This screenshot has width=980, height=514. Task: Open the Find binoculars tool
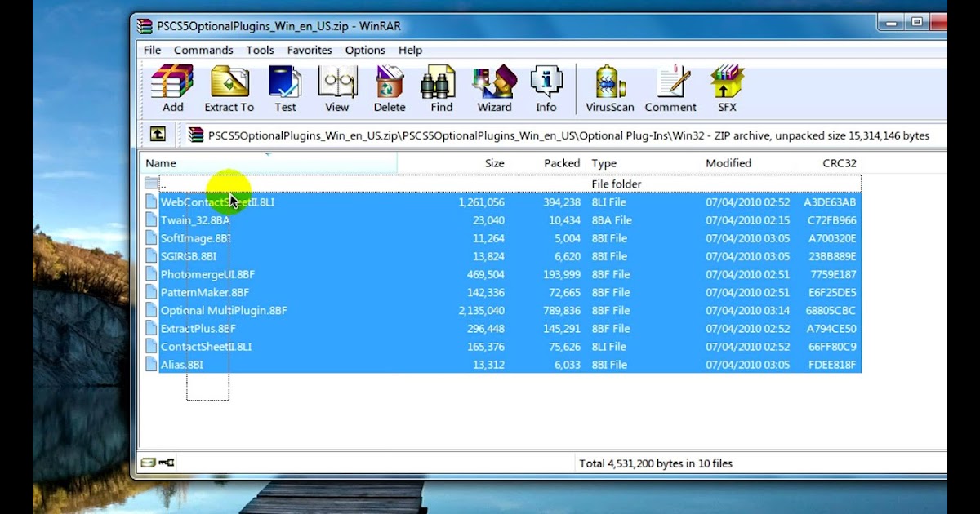tap(441, 88)
